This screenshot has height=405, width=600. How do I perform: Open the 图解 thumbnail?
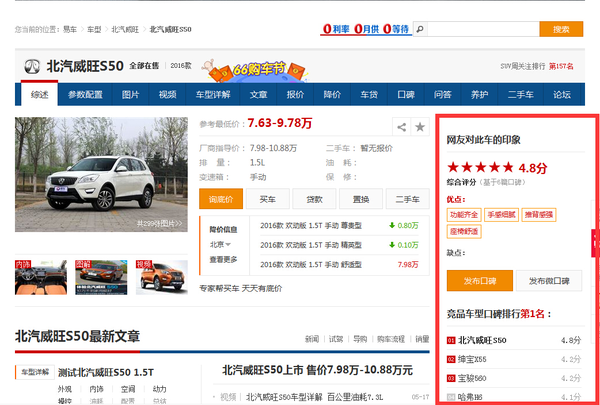(101, 277)
